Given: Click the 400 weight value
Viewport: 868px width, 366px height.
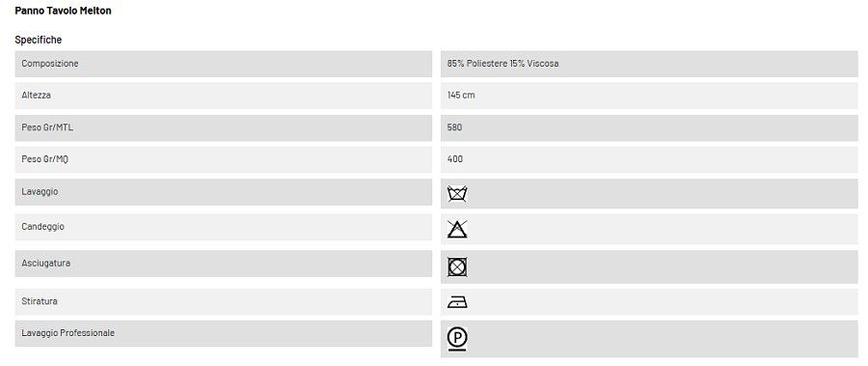Looking at the screenshot, I should 455,159.
